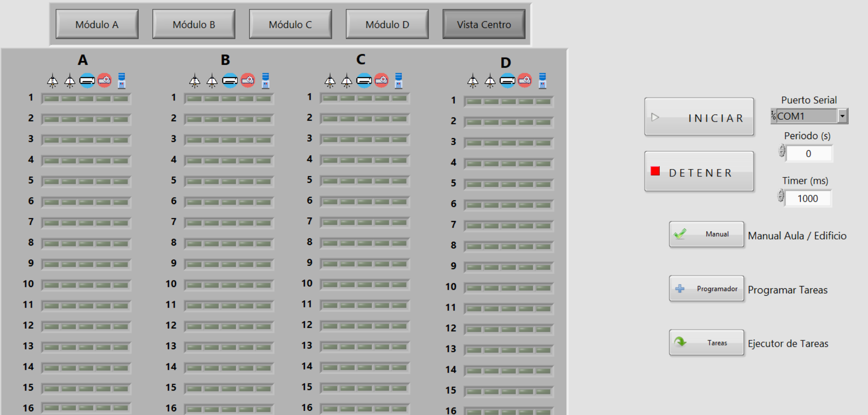
Task: Click the Programador button
Action: point(706,289)
